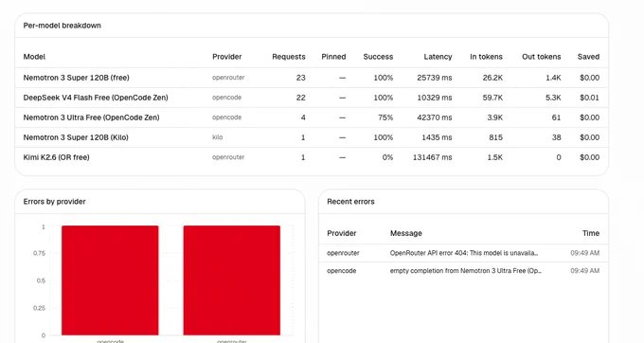Select the Kimi K2.6 (OR free) row
The height and width of the screenshot is (343, 644).
pyautogui.click(x=312, y=157)
